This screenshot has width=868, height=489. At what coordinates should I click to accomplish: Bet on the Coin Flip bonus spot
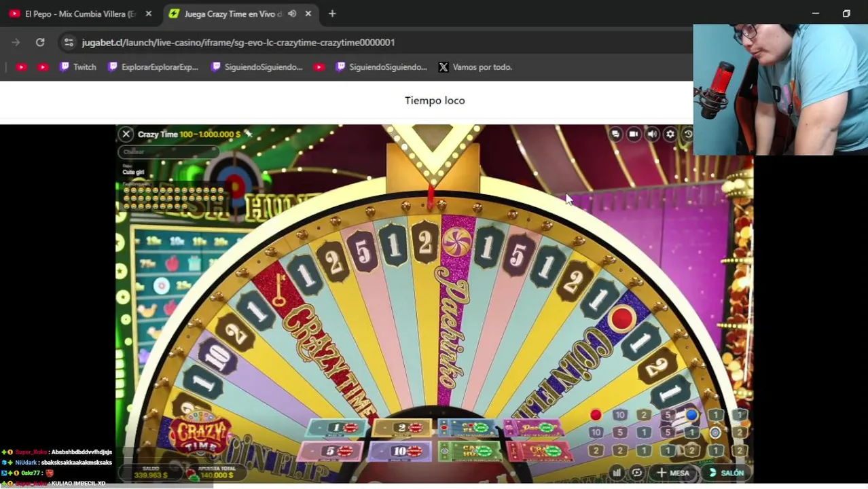click(469, 428)
